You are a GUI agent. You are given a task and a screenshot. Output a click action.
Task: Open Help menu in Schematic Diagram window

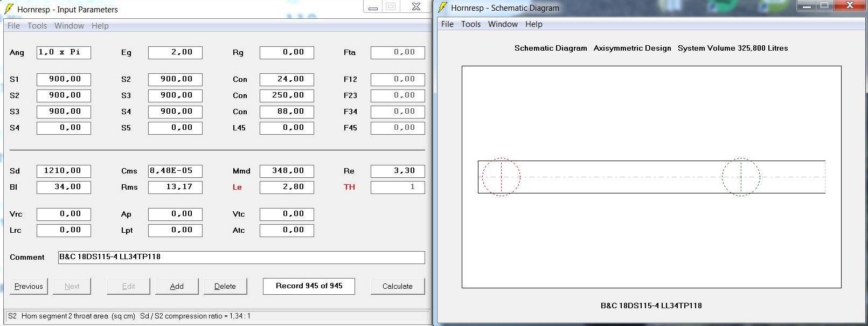[534, 24]
